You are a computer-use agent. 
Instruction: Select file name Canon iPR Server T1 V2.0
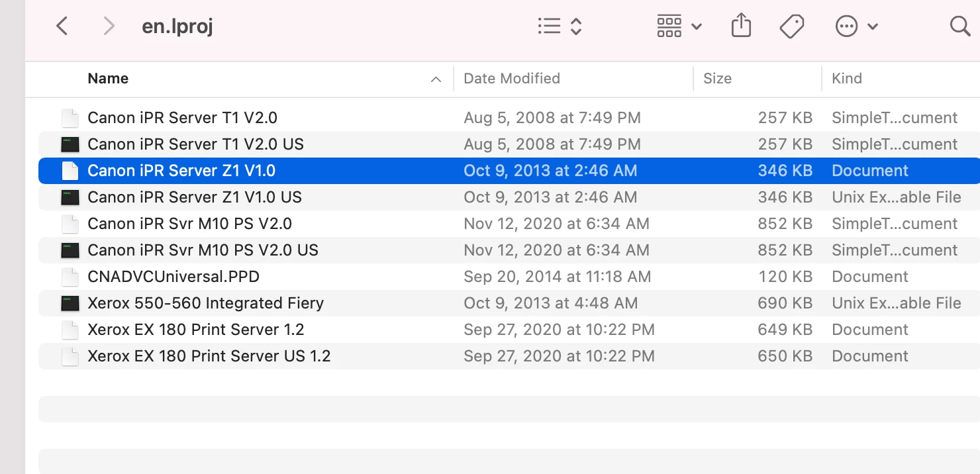182,118
